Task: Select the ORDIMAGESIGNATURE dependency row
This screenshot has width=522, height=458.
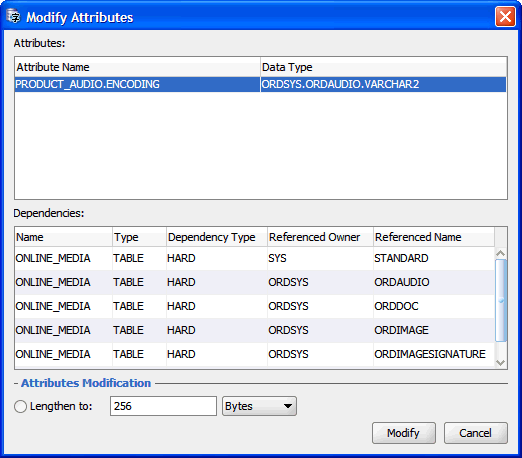Action: pos(255,354)
